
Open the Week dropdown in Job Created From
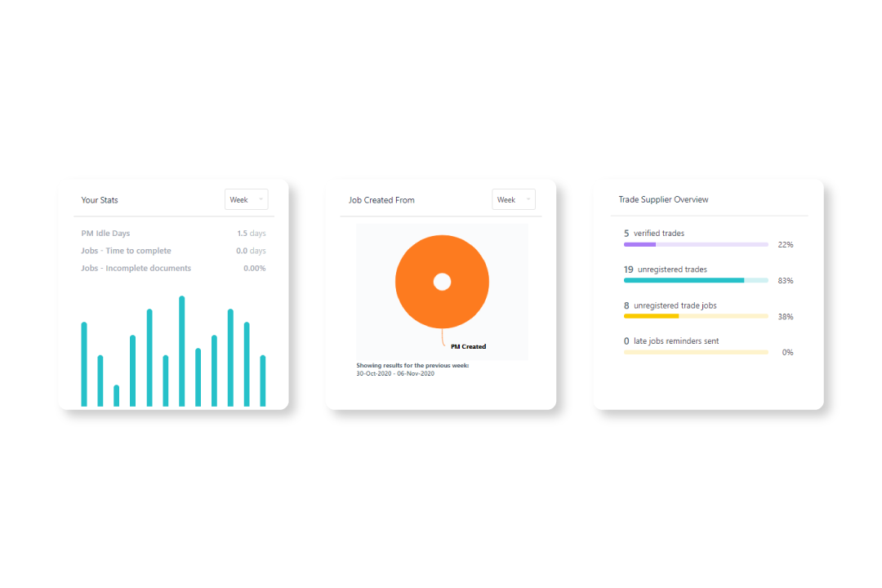[514, 200]
